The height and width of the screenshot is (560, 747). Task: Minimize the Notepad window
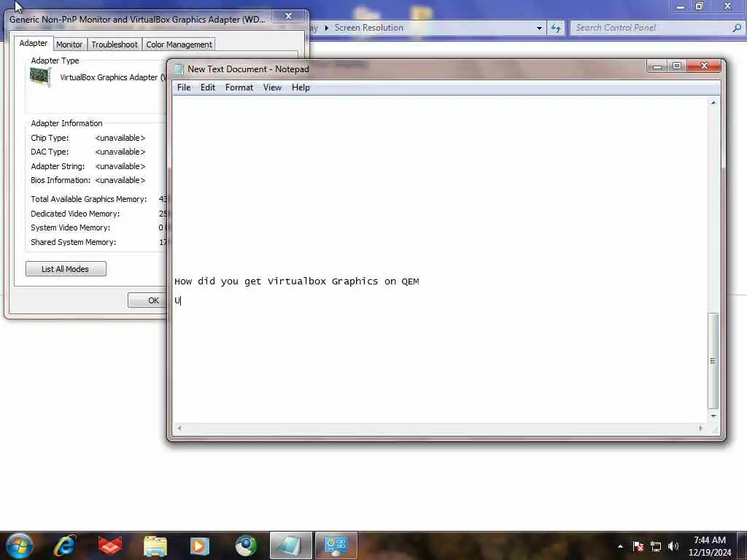point(657,66)
